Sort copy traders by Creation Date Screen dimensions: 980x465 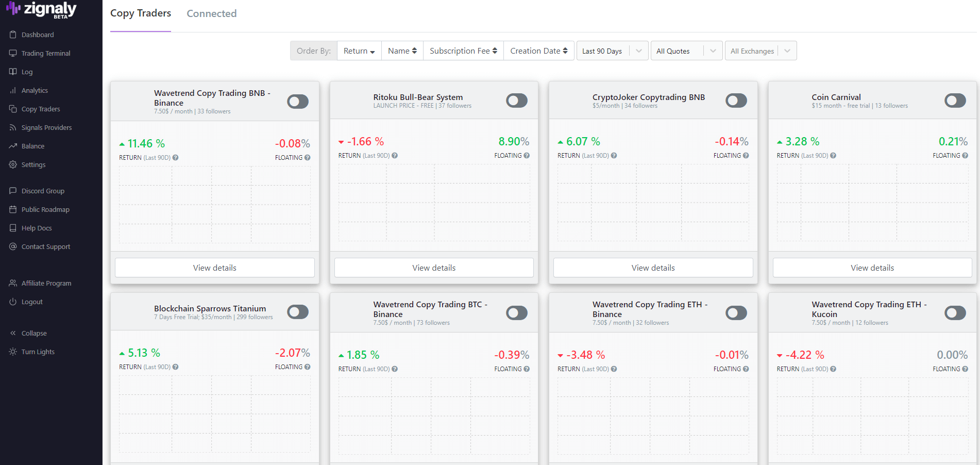[x=539, y=51]
